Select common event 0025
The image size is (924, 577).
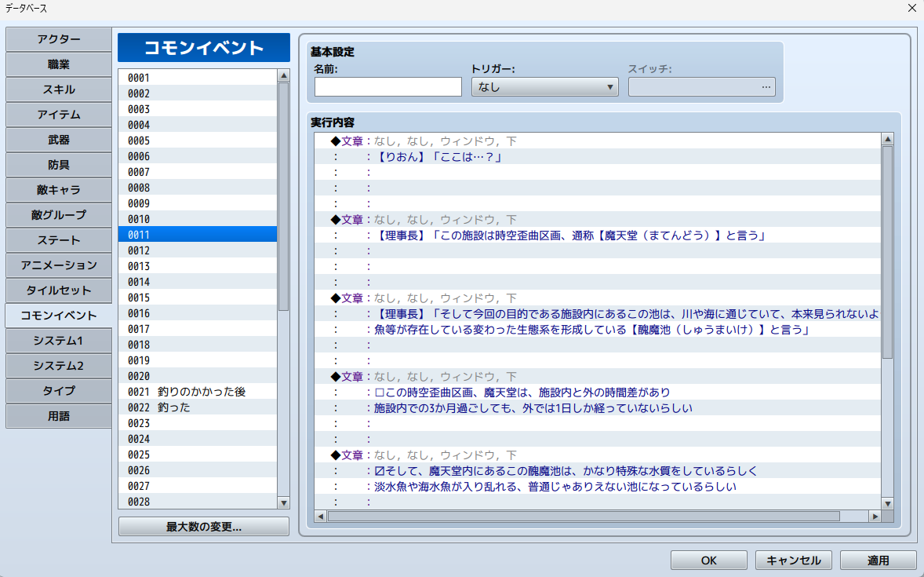198,455
